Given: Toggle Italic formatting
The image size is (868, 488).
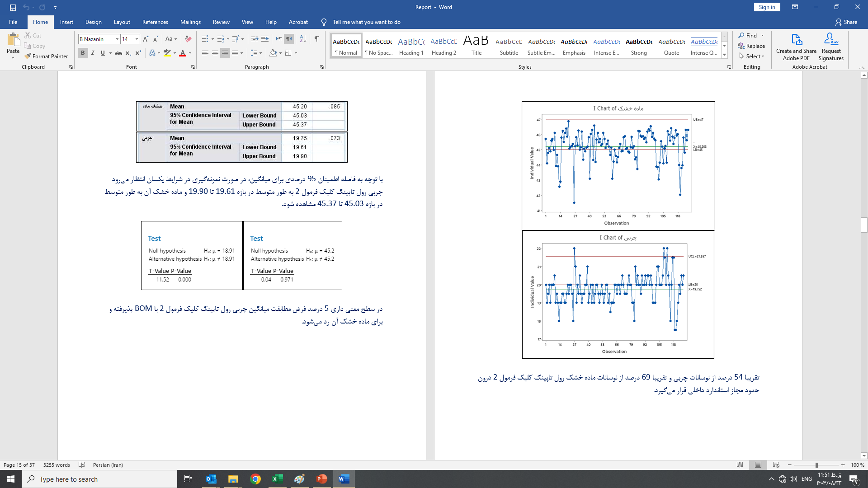Looking at the screenshot, I should (x=93, y=53).
